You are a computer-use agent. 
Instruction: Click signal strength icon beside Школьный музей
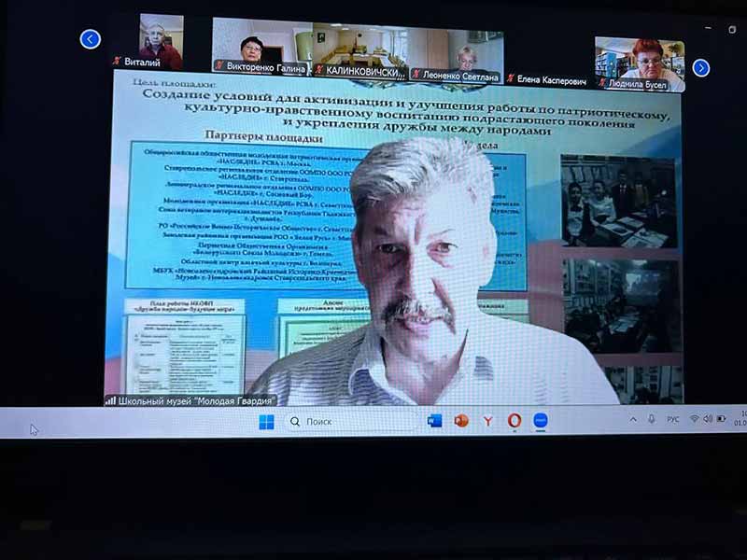point(110,400)
